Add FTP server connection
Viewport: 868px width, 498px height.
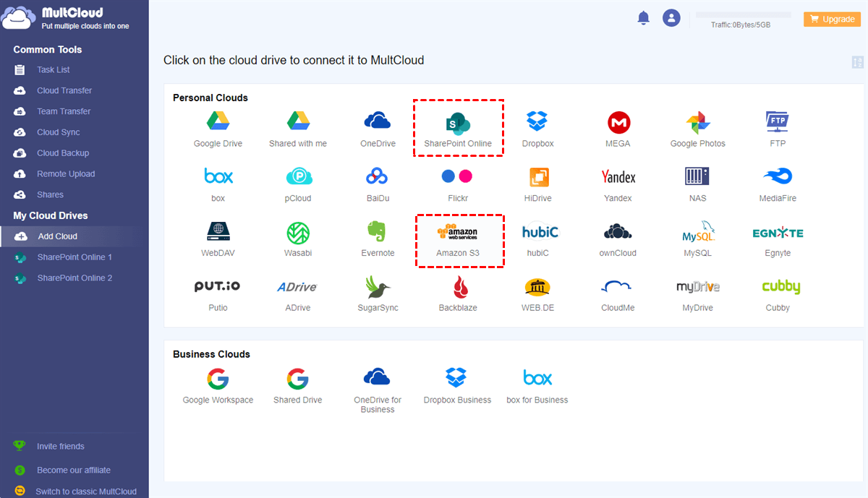778,129
